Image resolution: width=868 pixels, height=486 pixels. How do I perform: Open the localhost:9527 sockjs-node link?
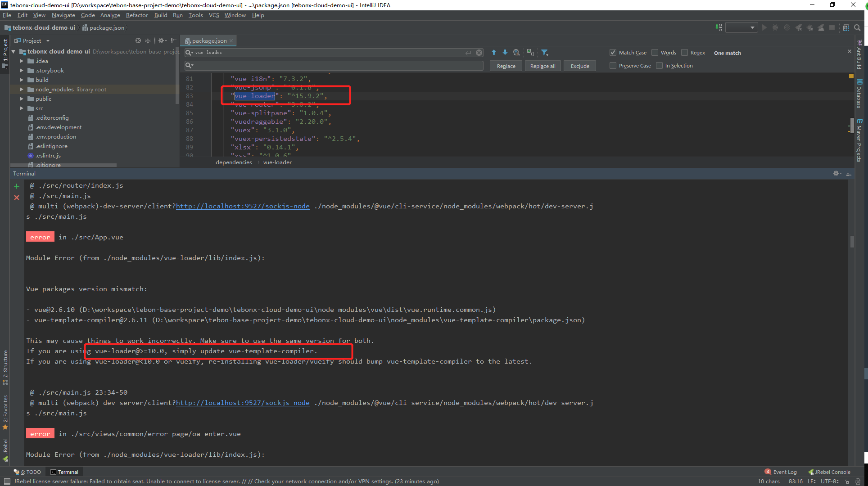coord(243,206)
